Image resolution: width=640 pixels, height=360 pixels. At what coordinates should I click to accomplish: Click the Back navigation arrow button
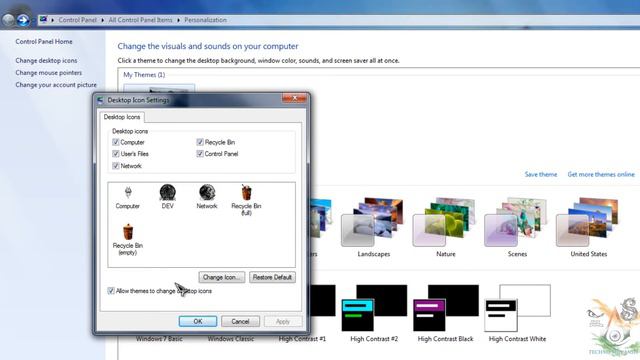(8, 20)
